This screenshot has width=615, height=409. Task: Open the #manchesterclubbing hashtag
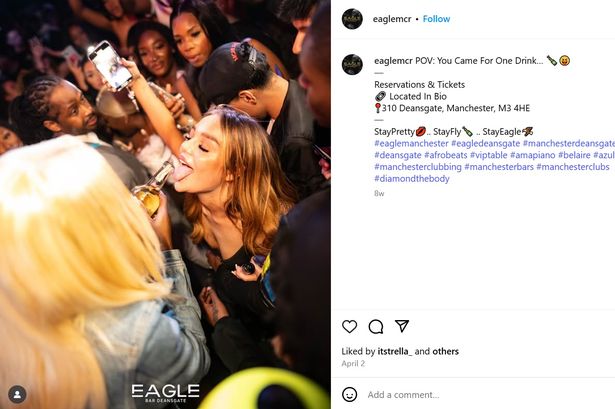coord(418,167)
